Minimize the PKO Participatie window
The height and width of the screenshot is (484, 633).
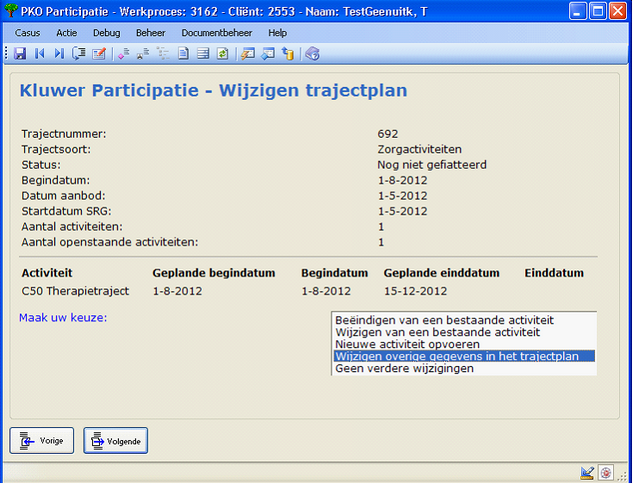pos(578,10)
